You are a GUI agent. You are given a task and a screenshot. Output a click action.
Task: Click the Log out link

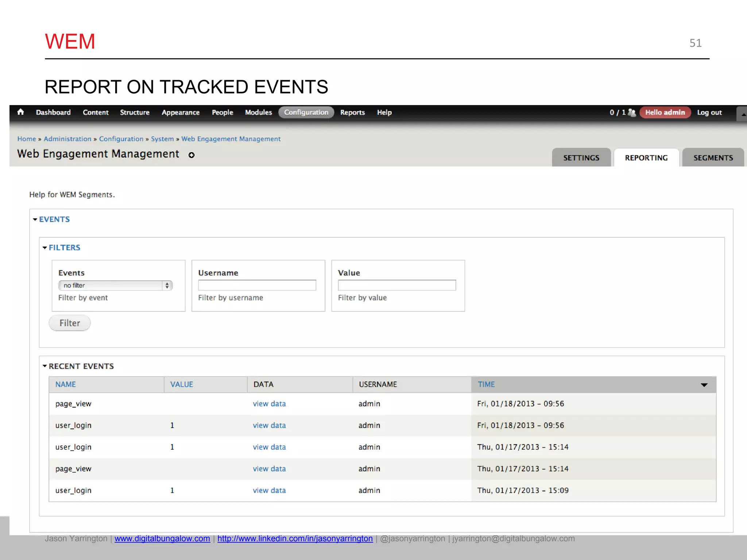(x=709, y=112)
